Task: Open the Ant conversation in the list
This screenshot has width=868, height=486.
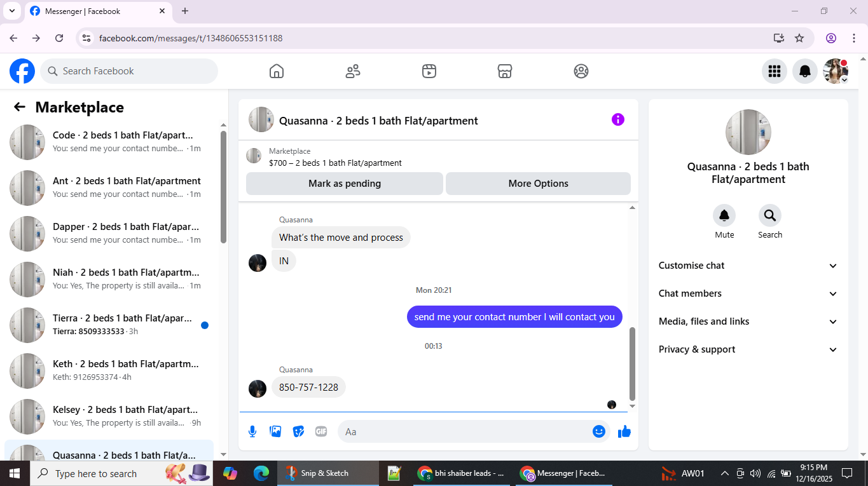Action: coord(109,188)
